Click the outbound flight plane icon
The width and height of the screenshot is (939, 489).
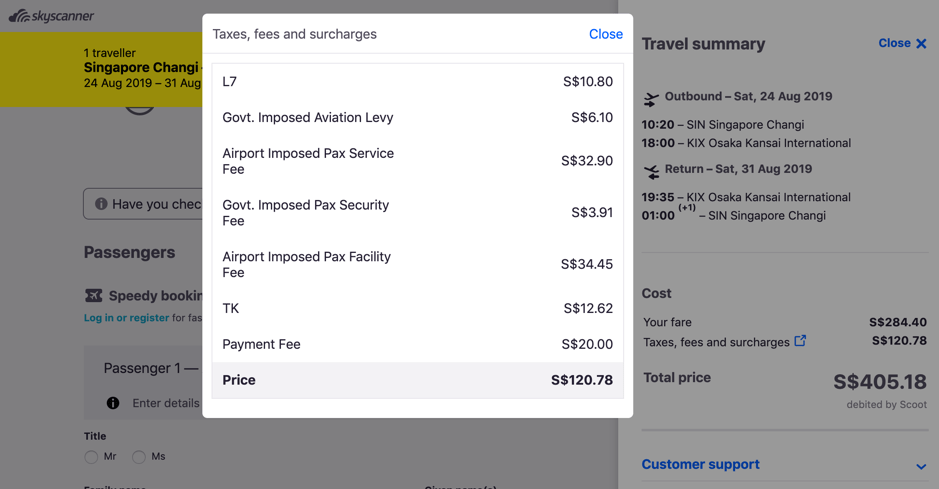click(x=651, y=99)
